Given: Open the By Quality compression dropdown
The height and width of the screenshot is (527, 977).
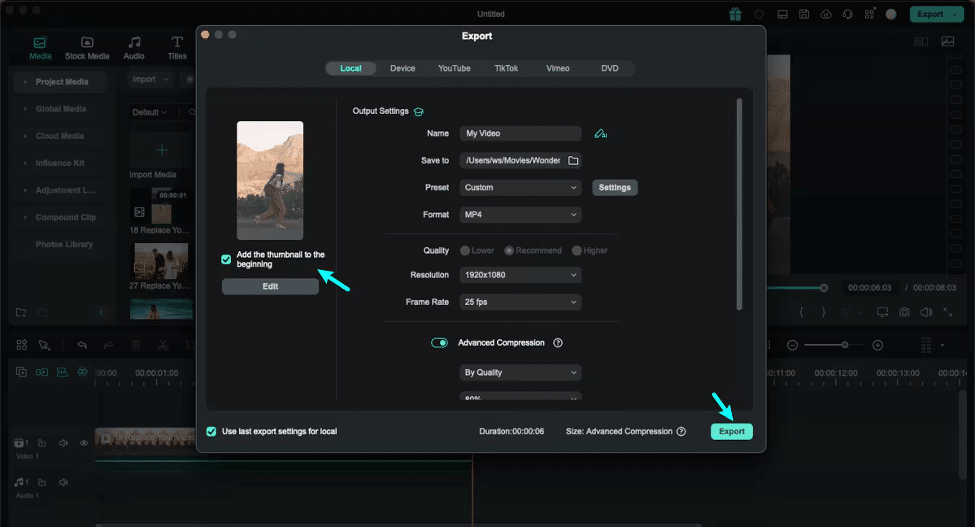Looking at the screenshot, I should pyautogui.click(x=520, y=372).
